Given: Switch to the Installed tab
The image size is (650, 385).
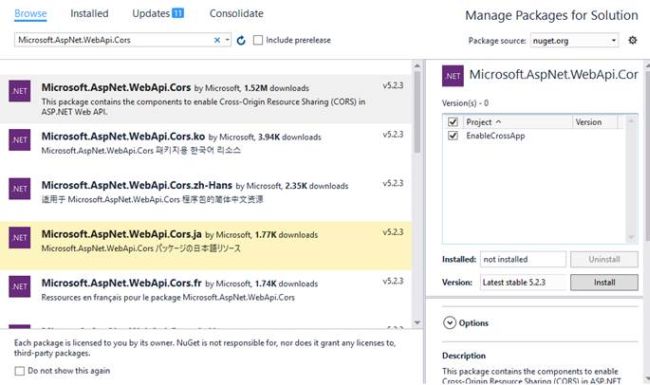Looking at the screenshot, I should pos(89,13).
